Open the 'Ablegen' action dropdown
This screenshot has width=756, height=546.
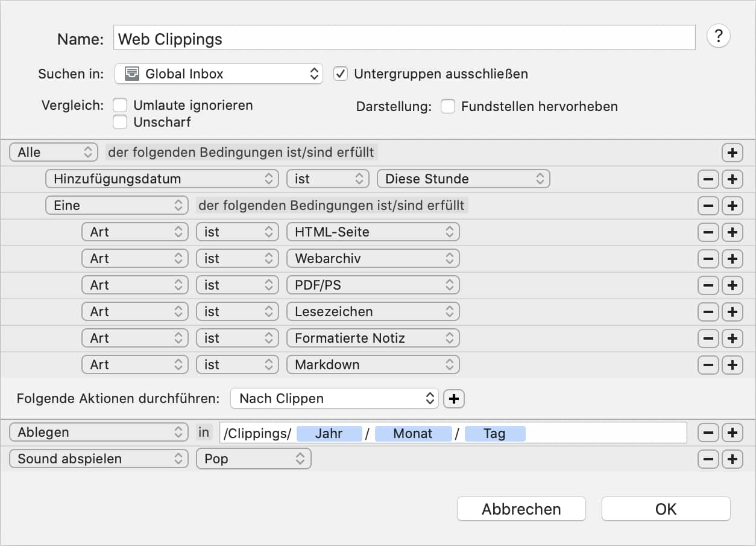(x=99, y=433)
